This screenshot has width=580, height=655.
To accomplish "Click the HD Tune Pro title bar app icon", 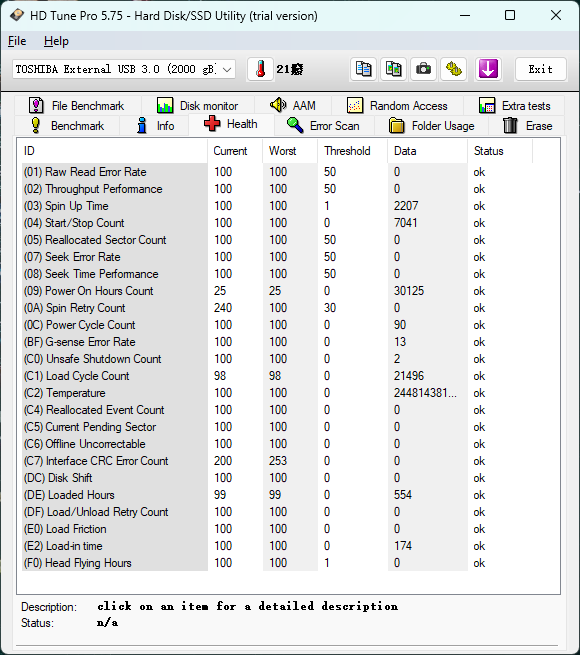I will click(x=17, y=15).
